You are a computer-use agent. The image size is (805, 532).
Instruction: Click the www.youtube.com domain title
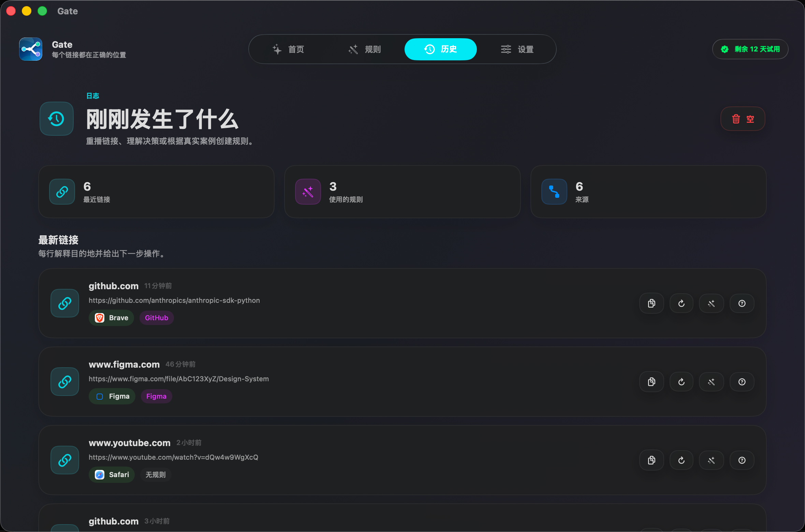coord(130,443)
